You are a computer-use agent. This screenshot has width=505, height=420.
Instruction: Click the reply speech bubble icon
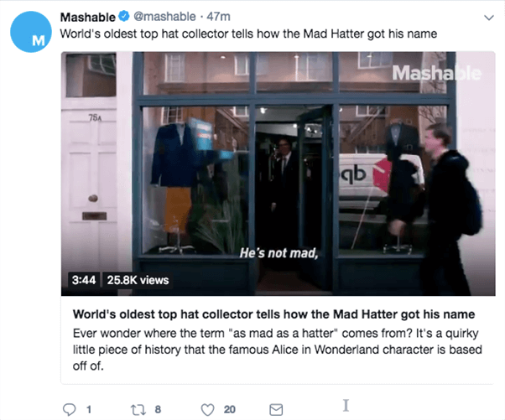[69, 409]
